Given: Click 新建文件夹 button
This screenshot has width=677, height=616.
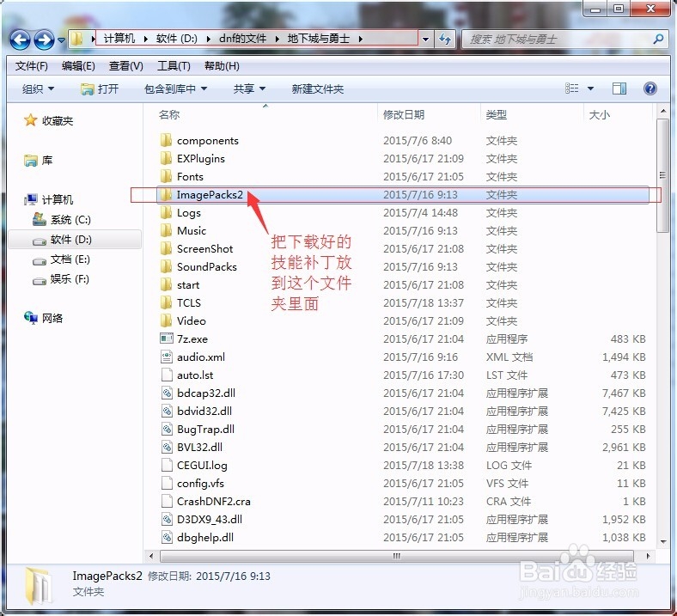Looking at the screenshot, I should coord(317,89).
